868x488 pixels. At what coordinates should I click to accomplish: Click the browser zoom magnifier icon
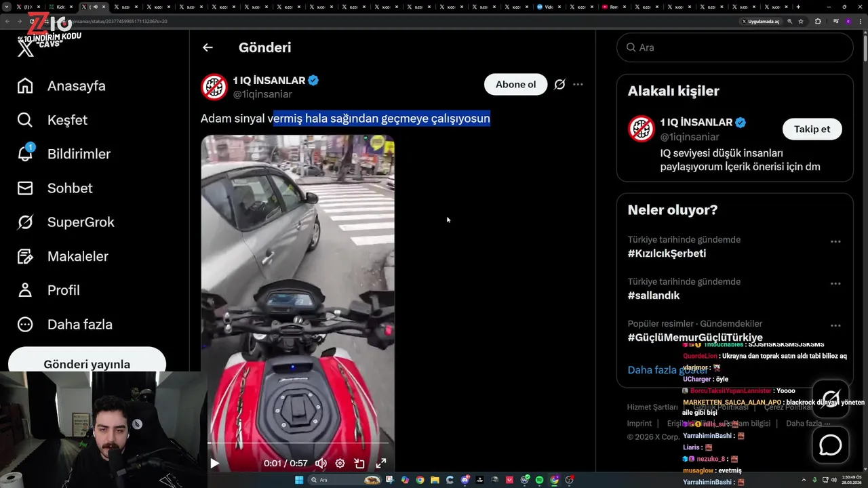tap(790, 21)
